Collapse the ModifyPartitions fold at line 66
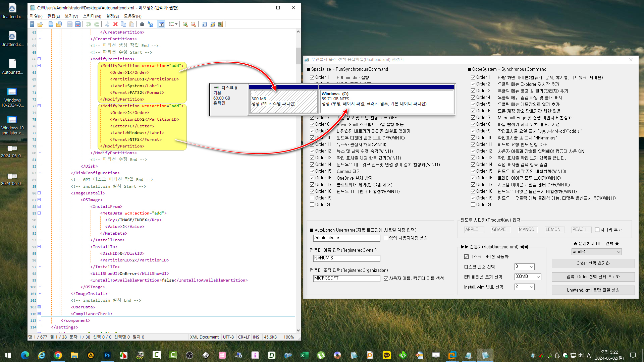This screenshot has height=362, width=644. (39, 59)
